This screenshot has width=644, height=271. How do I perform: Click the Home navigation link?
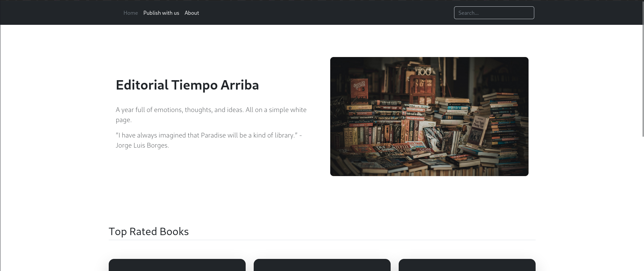click(x=131, y=13)
